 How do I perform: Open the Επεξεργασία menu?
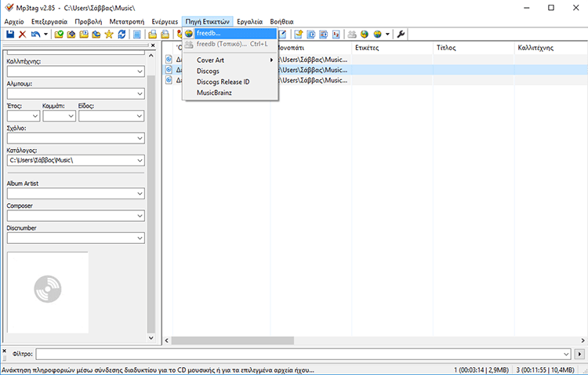pos(49,21)
